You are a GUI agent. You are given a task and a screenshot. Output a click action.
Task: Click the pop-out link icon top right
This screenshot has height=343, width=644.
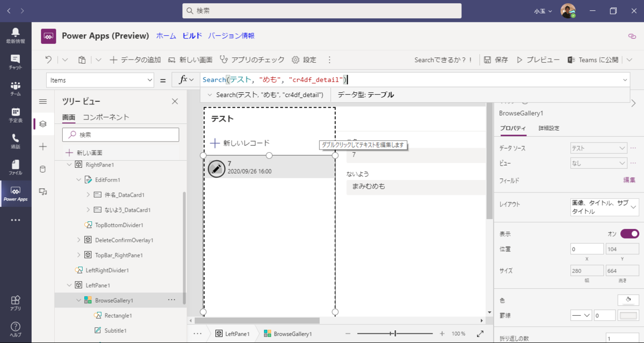tap(632, 36)
